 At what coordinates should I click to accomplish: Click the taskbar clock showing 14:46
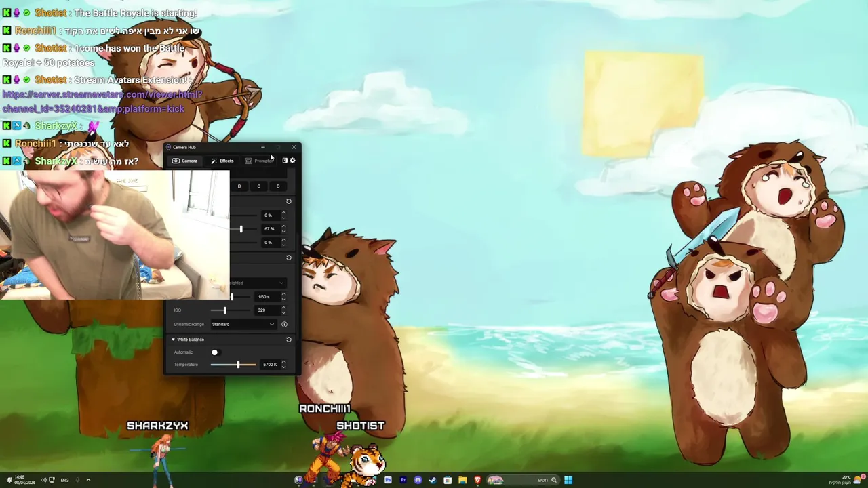pyautogui.click(x=24, y=480)
